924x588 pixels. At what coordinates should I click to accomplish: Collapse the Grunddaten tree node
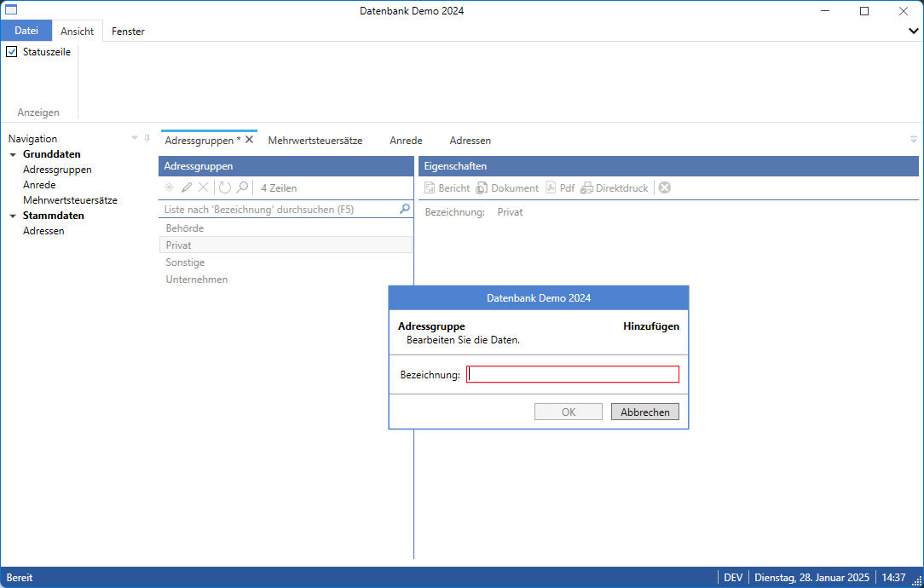(x=13, y=155)
